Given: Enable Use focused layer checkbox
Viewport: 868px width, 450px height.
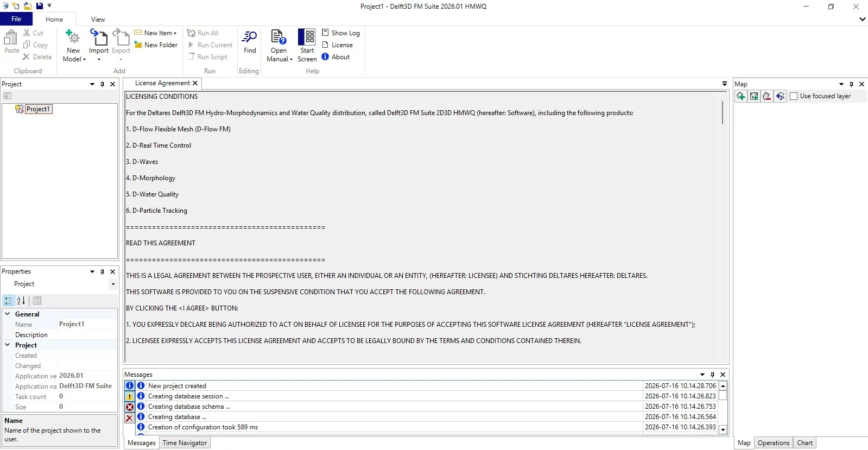Looking at the screenshot, I should pyautogui.click(x=794, y=96).
